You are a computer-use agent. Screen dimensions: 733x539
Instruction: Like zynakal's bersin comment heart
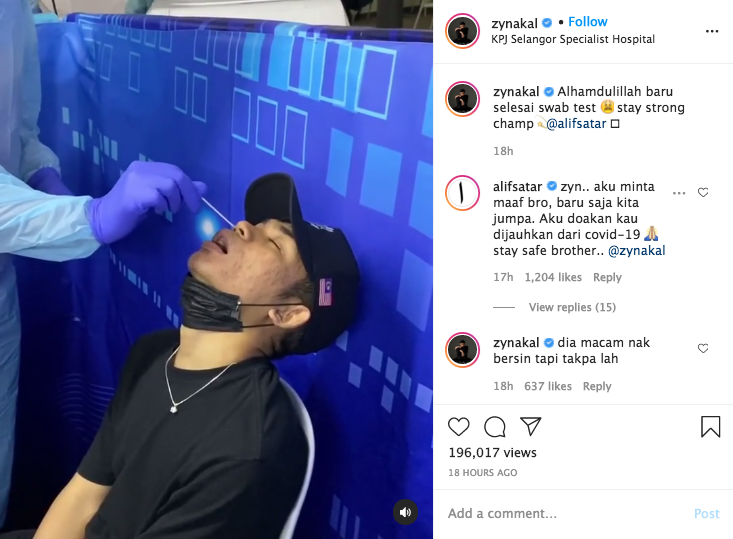(703, 348)
